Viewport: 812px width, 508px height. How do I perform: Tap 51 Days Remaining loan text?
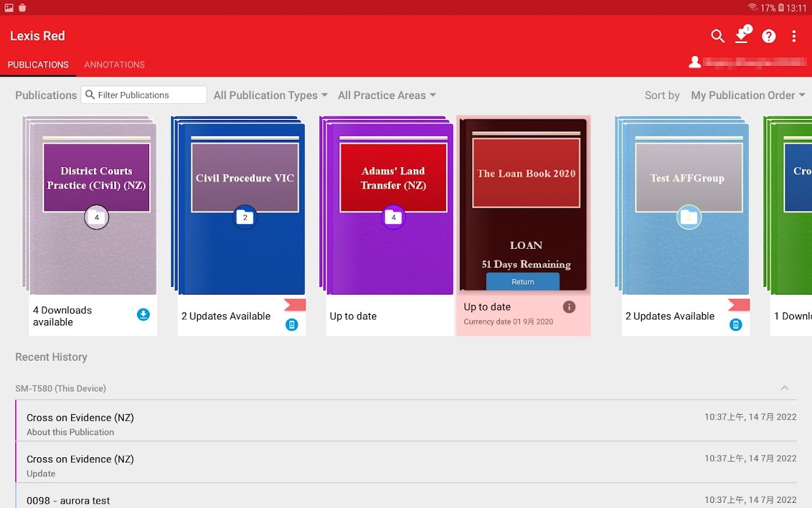tap(526, 264)
